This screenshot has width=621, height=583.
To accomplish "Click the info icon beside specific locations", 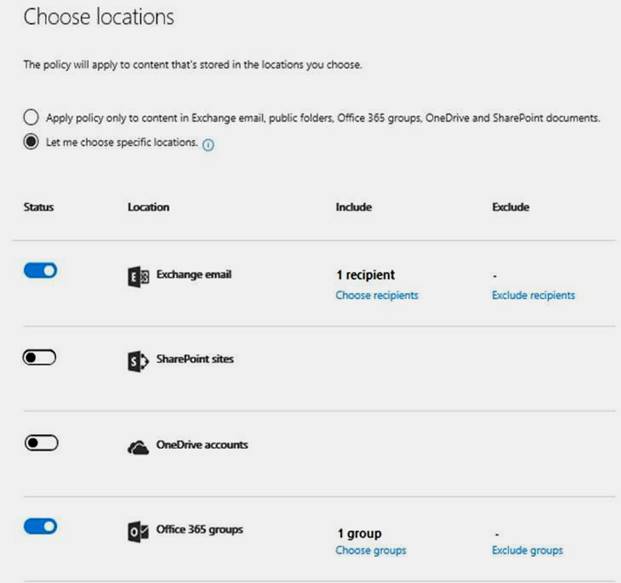I will pyautogui.click(x=209, y=144).
